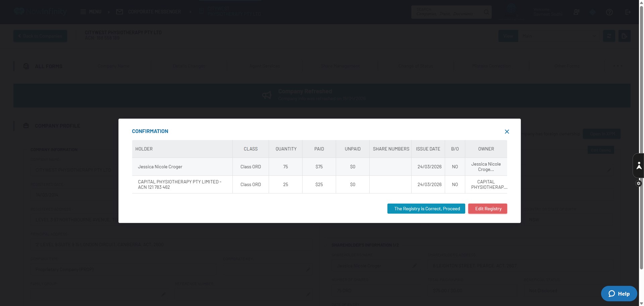Select CAPITAL PHYSIOTHERAPY PTY LIMITED holder cell
Viewport: 644px width, 306px height.
[182, 184]
